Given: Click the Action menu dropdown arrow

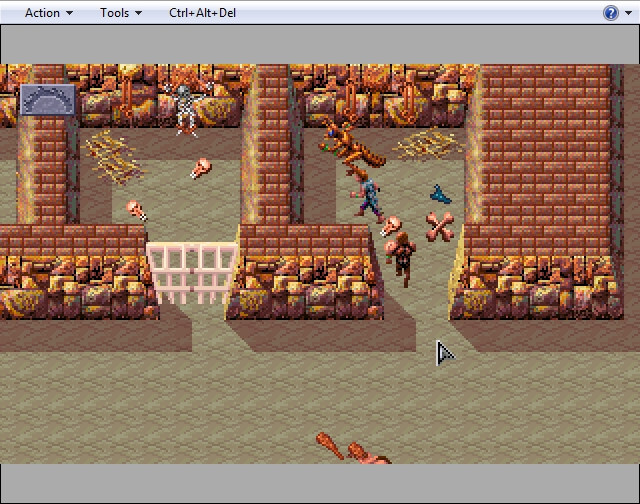Looking at the screenshot, I should (x=69, y=13).
